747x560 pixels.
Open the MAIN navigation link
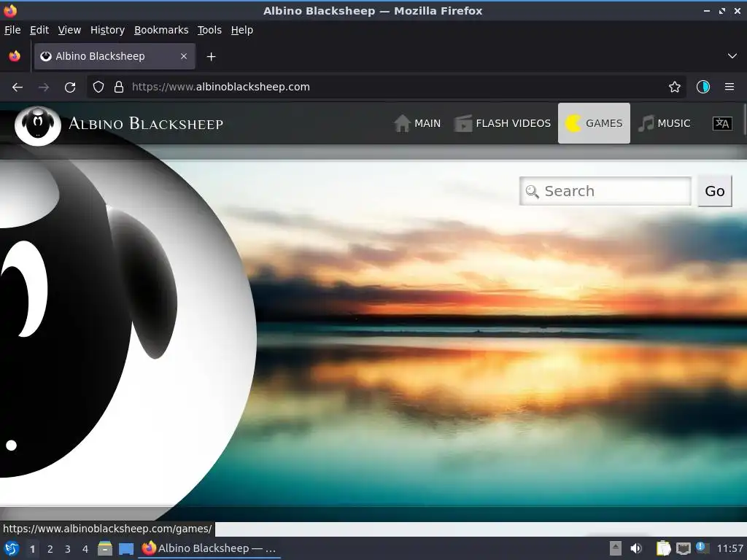click(417, 123)
